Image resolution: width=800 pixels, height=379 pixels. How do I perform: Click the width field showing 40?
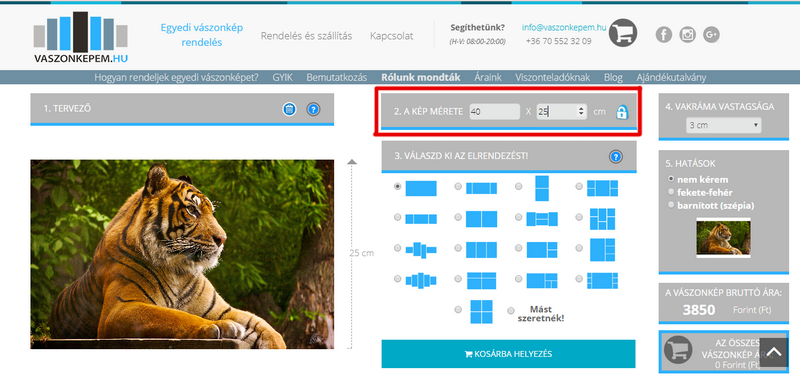click(495, 111)
